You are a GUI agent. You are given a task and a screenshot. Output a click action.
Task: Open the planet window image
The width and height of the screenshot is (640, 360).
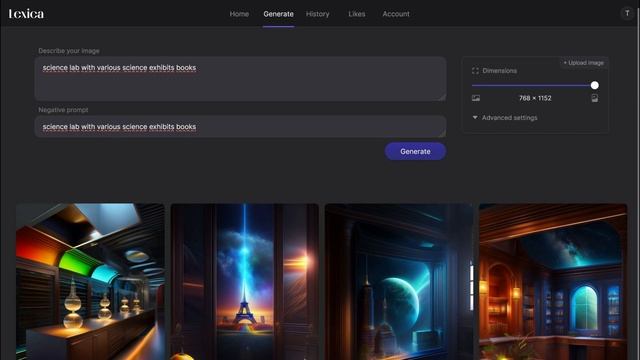point(399,282)
